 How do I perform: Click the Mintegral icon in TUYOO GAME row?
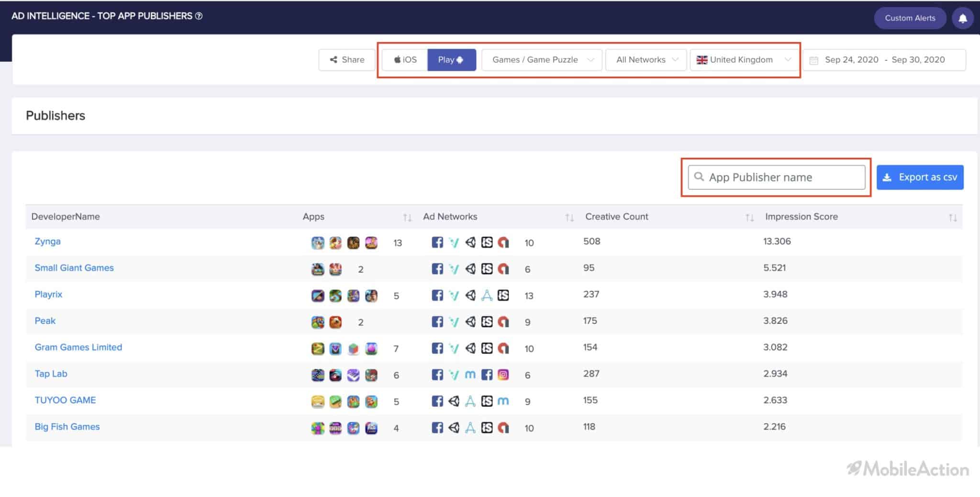[x=503, y=401]
